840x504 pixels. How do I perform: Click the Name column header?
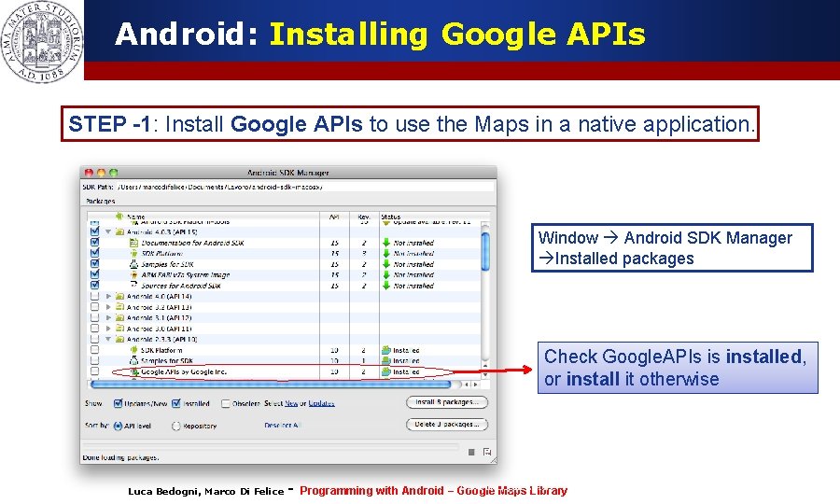click(203, 217)
